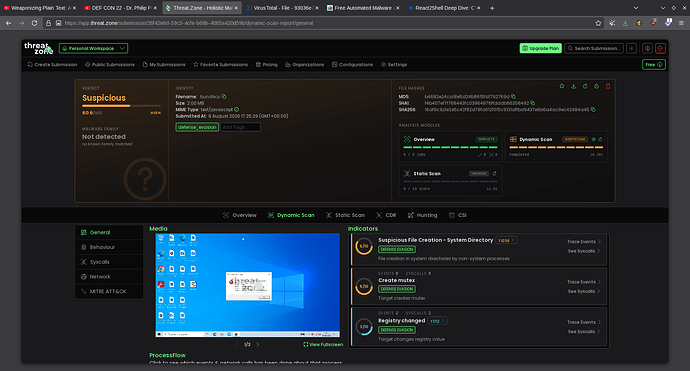Image resolution: width=690 pixels, height=371 pixels.
Task: Open Public Submissions in top navigation
Action: point(110,65)
